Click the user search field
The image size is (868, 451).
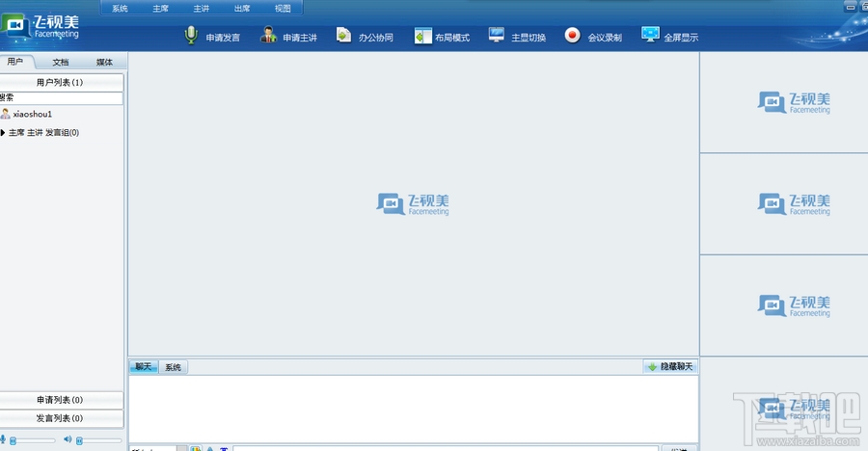tap(61, 98)
